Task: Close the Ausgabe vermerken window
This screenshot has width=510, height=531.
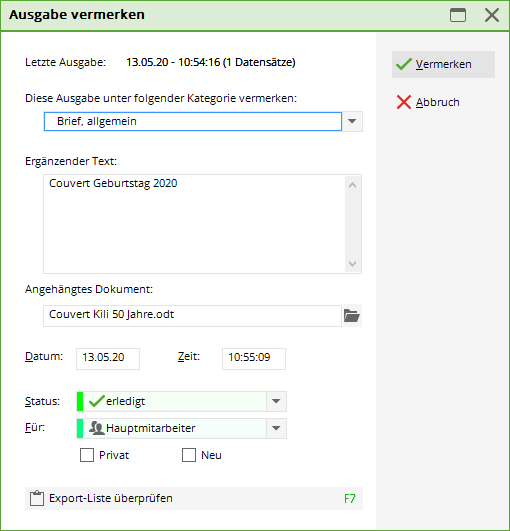Action: (x=492, y=15)
